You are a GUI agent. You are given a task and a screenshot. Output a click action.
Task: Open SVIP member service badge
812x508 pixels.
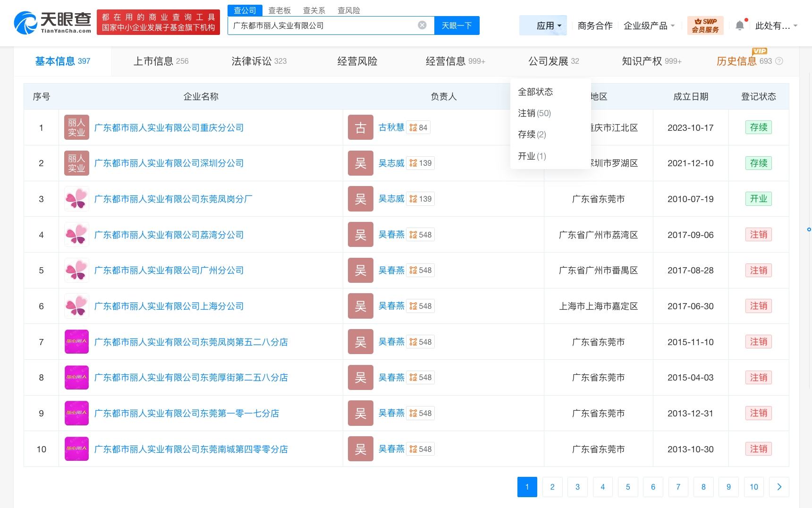705,25
